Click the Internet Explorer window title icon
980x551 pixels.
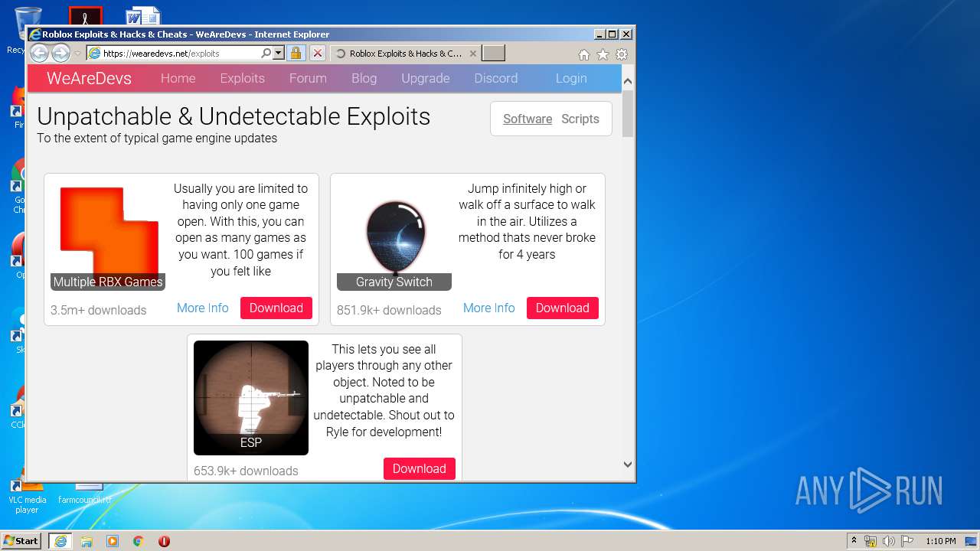click(x=34, y=34)
